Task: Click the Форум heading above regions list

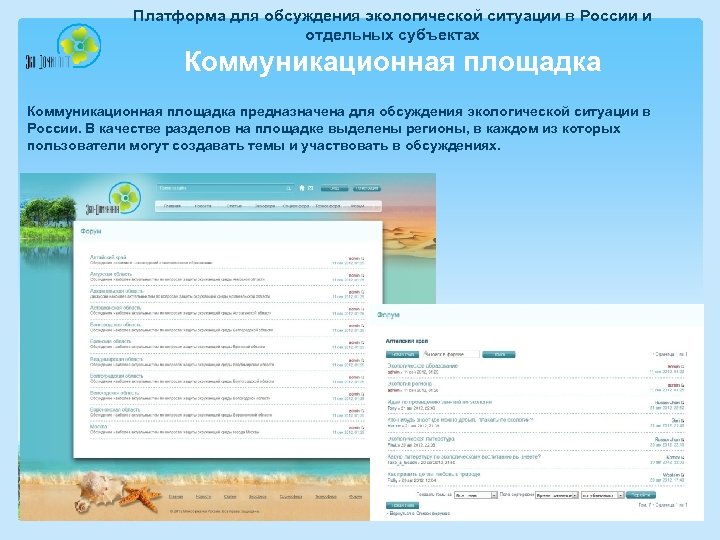Action: 90,231
